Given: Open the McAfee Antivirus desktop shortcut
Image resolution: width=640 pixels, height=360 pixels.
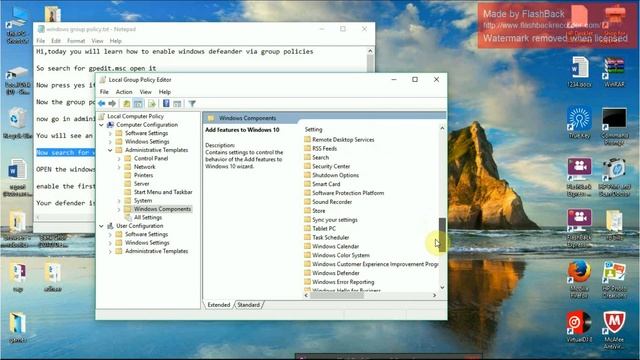Looking at the screenshot, I should [614, 329].
